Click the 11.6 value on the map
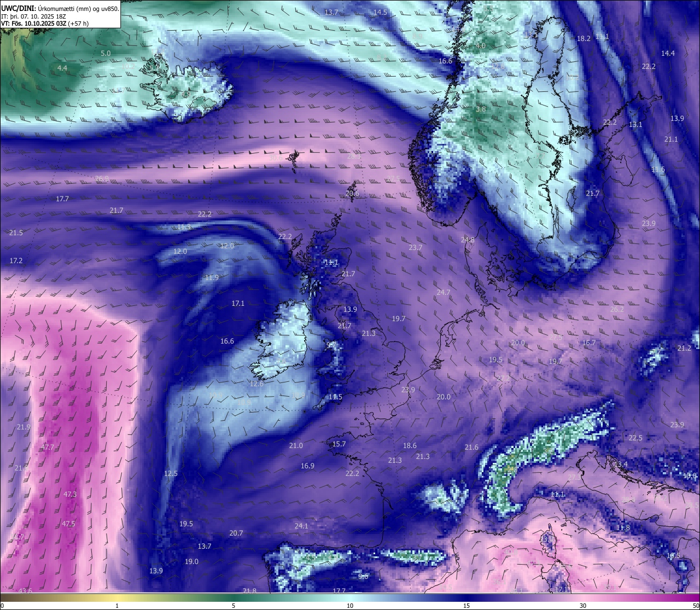700x610 pixels. [658, 170]
